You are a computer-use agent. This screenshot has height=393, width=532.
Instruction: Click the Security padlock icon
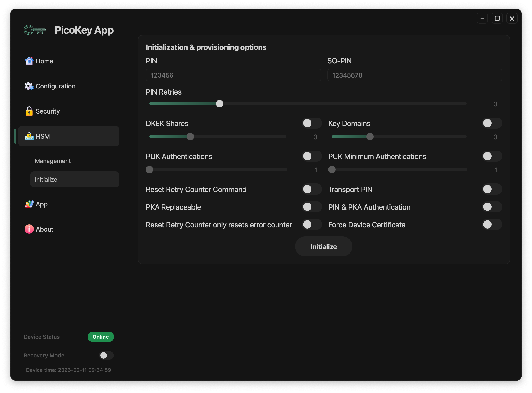pos(29,111)
